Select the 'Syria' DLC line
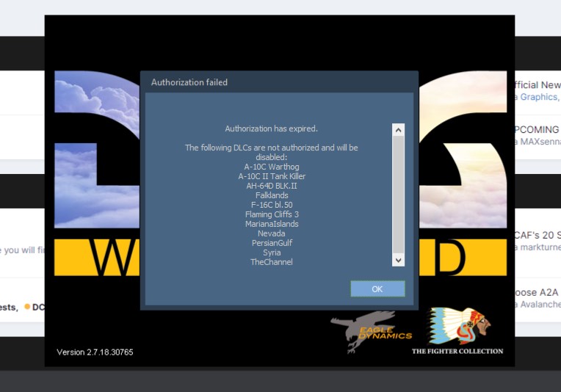This screenshot has width=561, height=392. [x=272, y=253]
